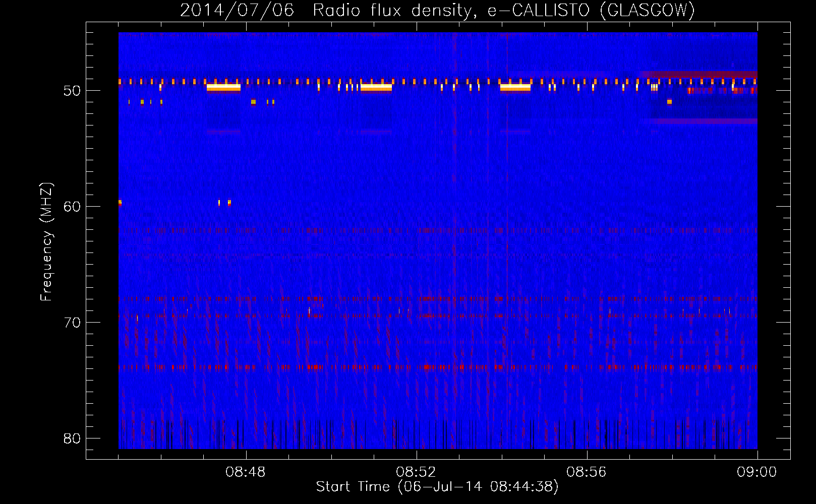Click the 08:52 time tick label

[x=416, y=472]
